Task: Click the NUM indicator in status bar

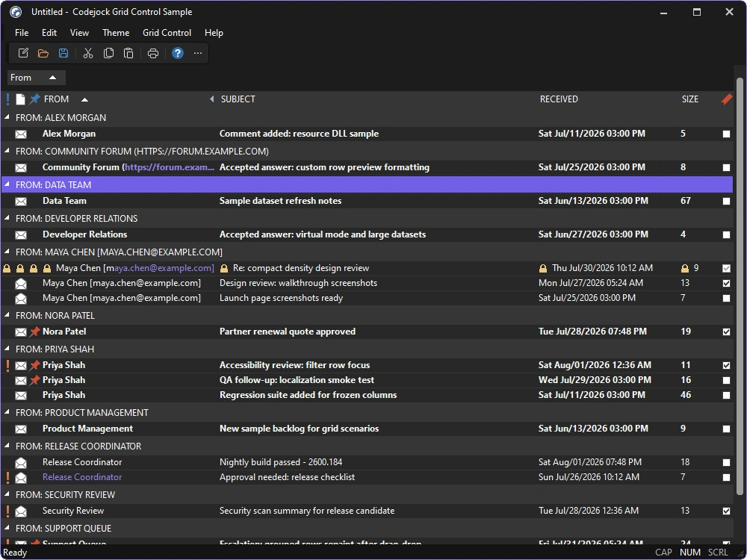Action: [689, 553]
